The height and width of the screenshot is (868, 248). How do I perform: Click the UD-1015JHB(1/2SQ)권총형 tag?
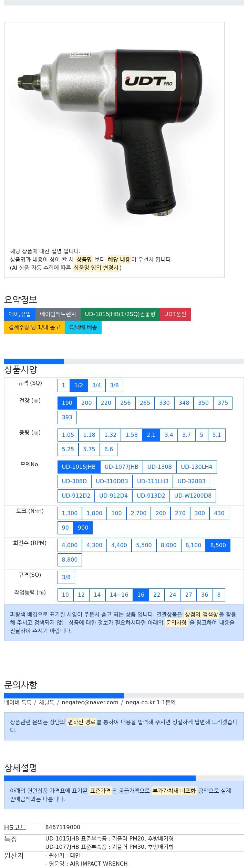coord(120,314)
